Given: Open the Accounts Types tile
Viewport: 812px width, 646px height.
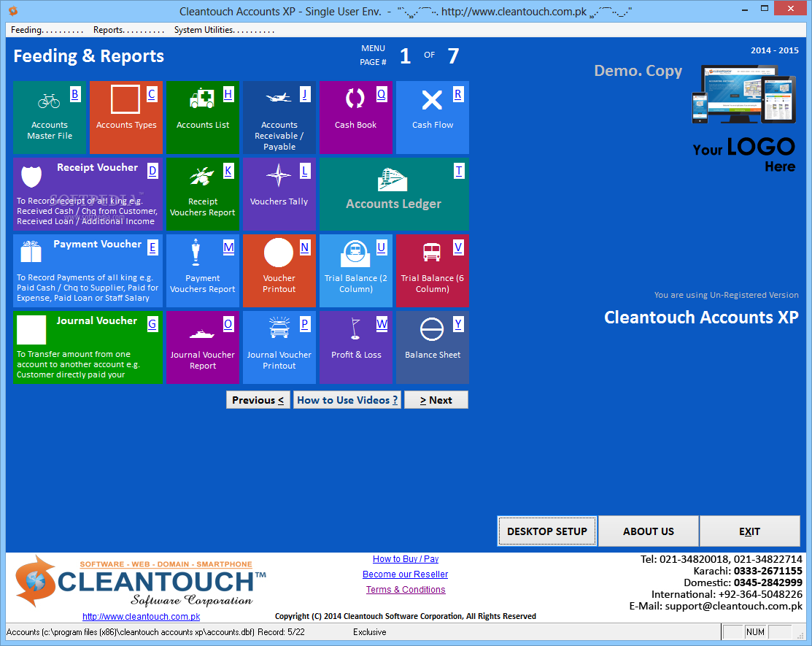Looking at the screenshot, I should 125,117.
